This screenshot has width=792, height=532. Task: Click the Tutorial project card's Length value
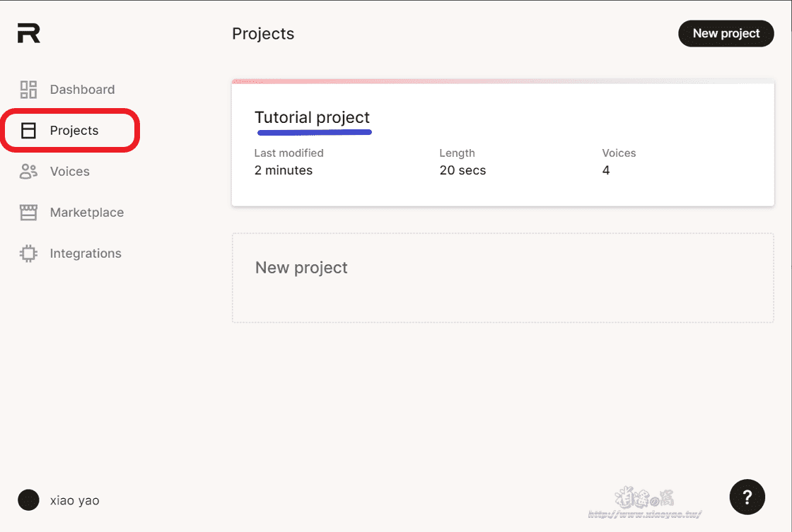462,170
